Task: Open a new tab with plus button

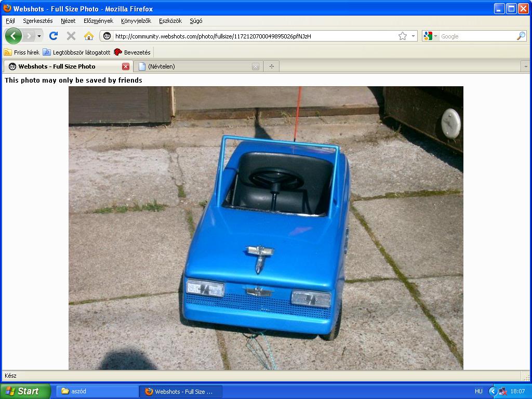Action: (x=271, y=66)
